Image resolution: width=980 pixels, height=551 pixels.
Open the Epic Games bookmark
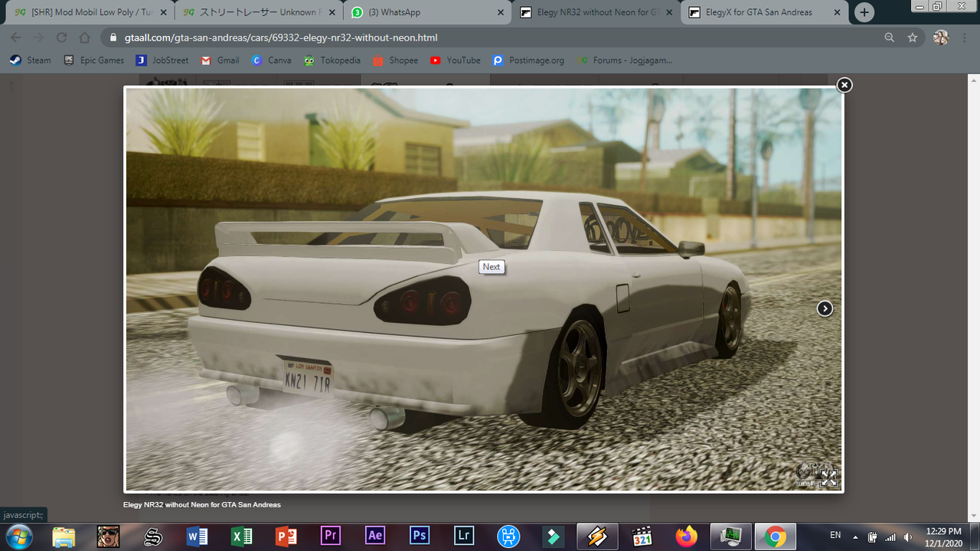pyautogui.click(x=93, y=60)
